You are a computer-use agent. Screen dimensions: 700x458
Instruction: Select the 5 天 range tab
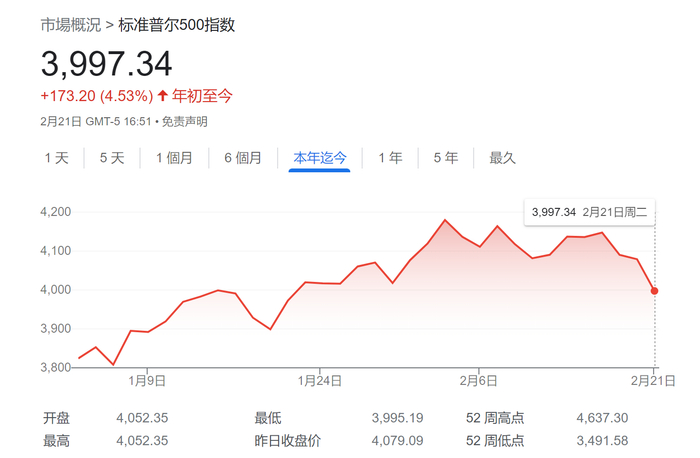[x=112, y=158]
